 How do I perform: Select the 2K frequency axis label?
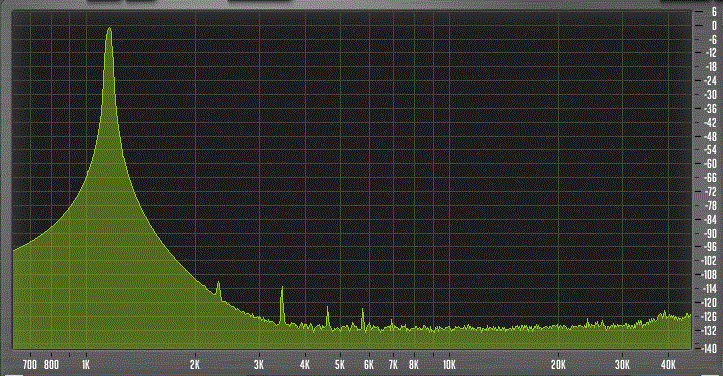(195, 365)
